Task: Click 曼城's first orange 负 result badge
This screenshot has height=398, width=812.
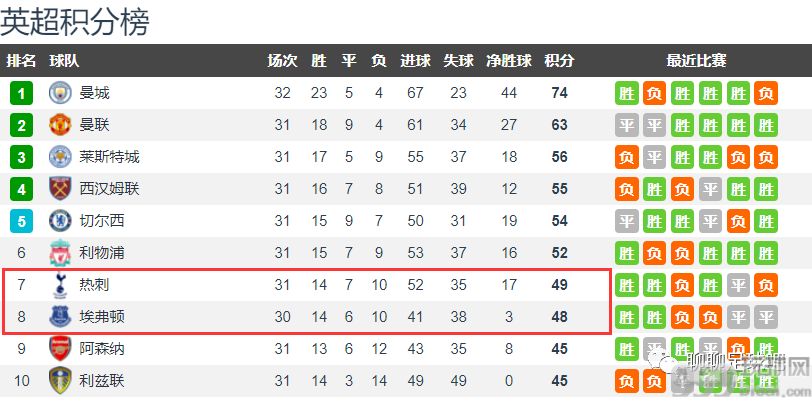Action: pos(655,94)
